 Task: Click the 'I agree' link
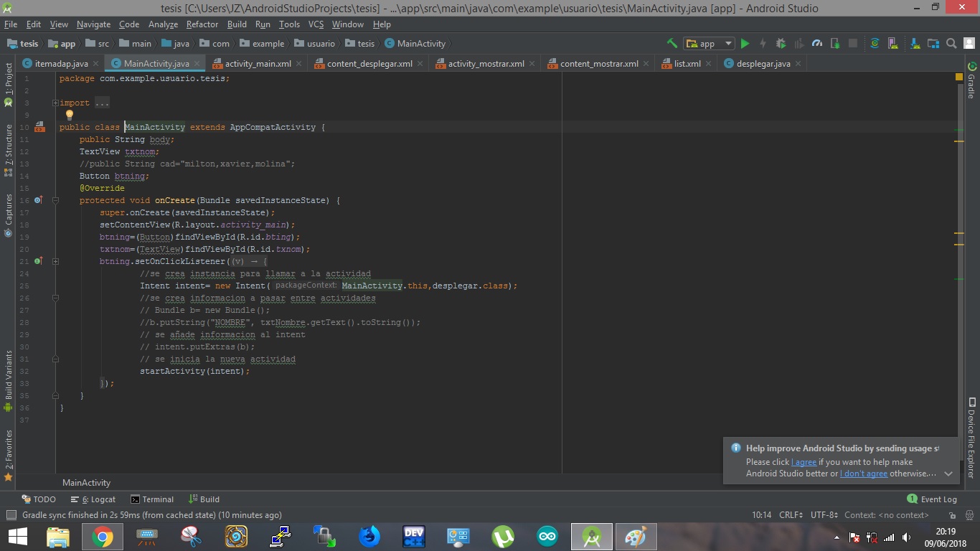click(804, 462)
